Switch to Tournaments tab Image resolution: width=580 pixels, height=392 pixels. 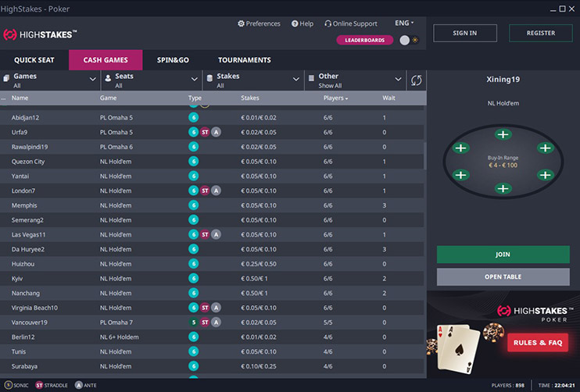click(x=245, y=60)
